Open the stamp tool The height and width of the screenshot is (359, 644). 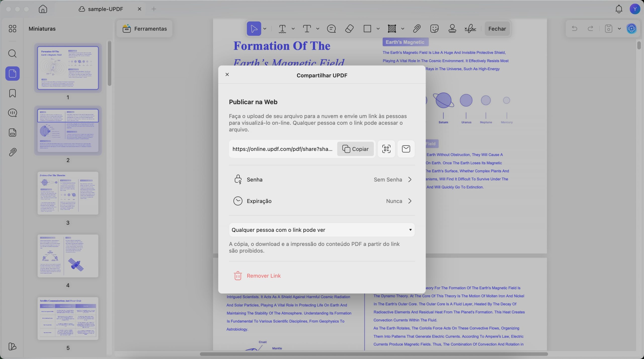click(x=452, y=29)
